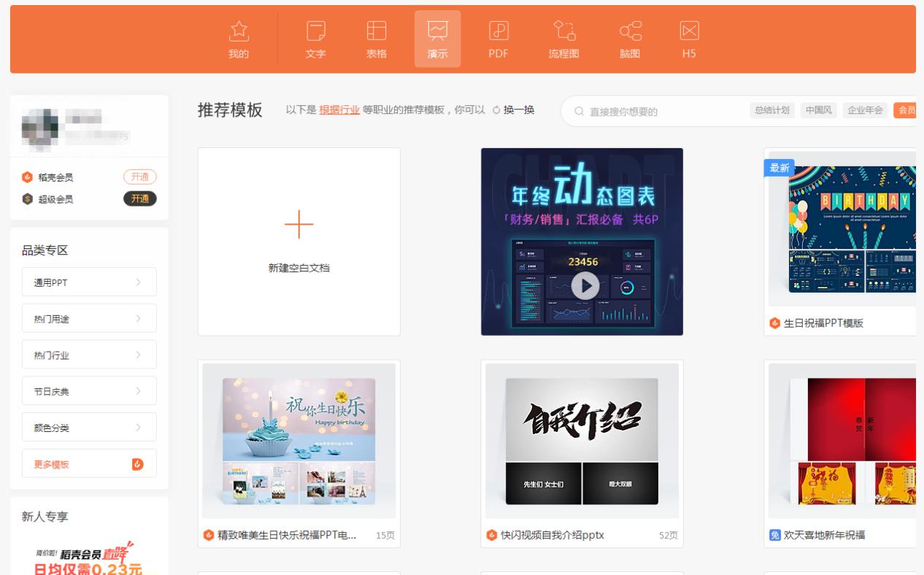This screenshot has width=924, height=575.
Task: Click the 推荐模板 heading
Action: coord(230,110)
